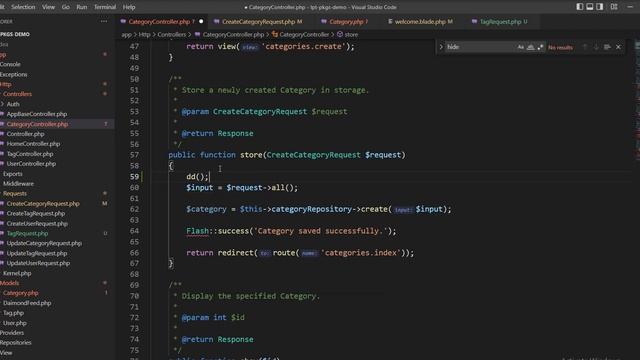Expand the Repositories folder
Image resolution: width=640 pixels, height=360 pixels.
pyautogui.click(x=16, y=342)
